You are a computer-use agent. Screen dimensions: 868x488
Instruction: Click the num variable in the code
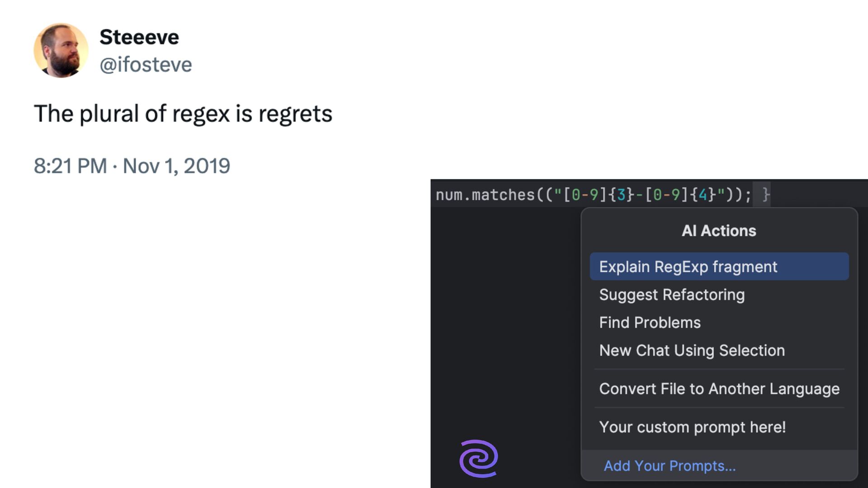449,195
